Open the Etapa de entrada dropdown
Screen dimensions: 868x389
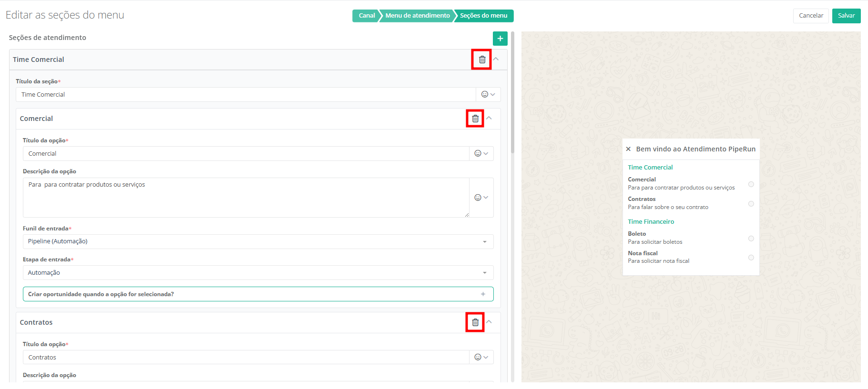click(257, 273)
